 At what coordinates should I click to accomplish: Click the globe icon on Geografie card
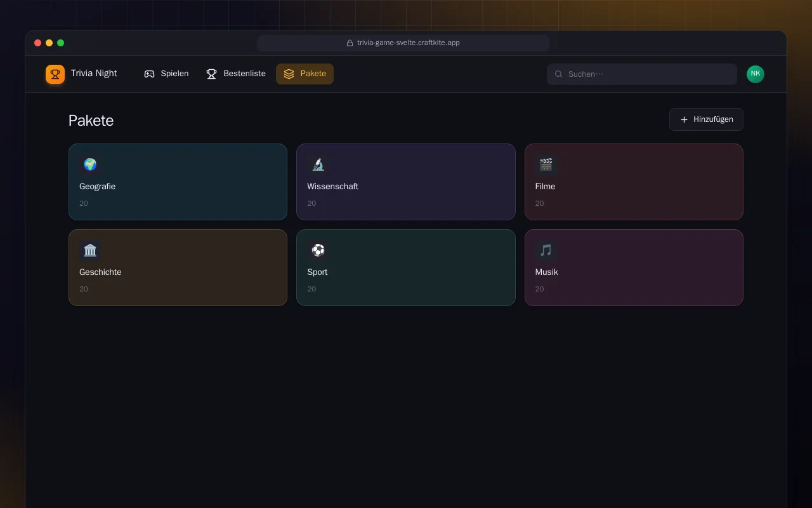(90, 164)
